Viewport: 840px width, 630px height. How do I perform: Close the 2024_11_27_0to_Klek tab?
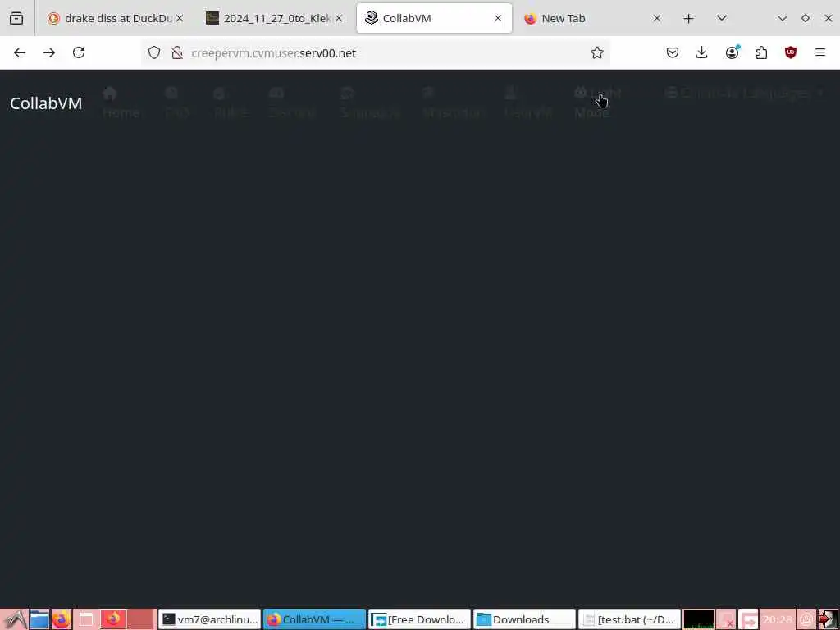point(339,18)
